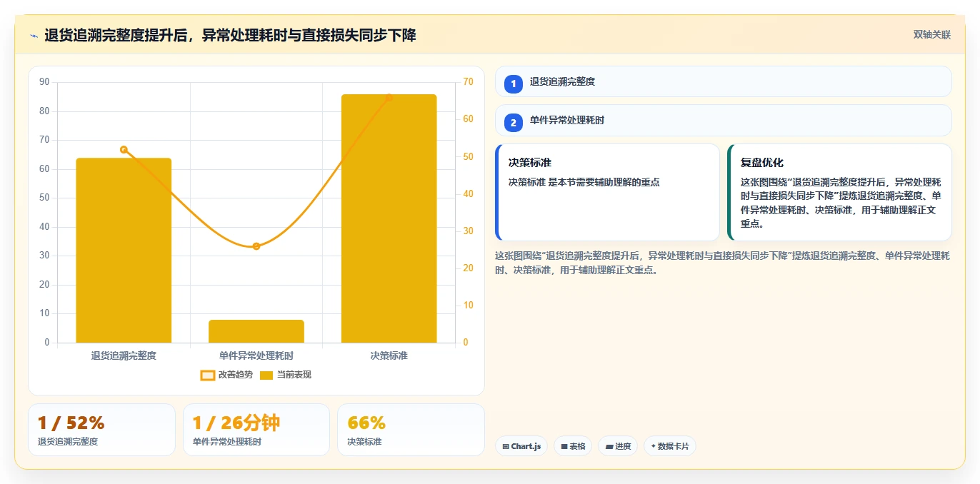The image size is (980, 484).
Task: Toggle the 当前表现 legend swatch
Action: click(266, 375)
